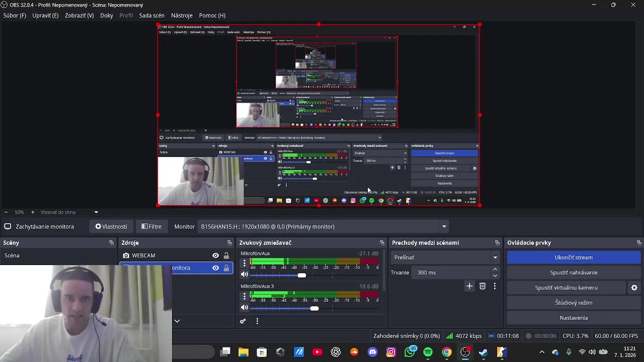Remove the transition with trash icon
Viewport: 644px width, 362px height.
[482, 286]
